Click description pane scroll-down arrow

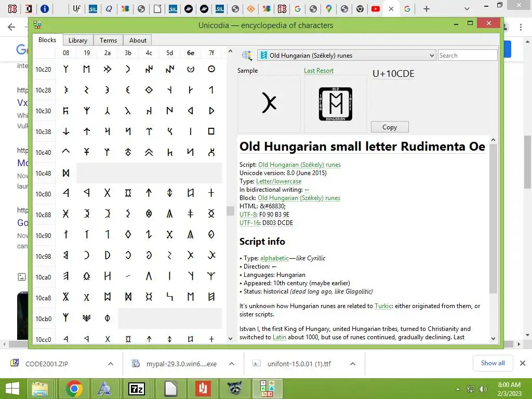coord(494,338)
